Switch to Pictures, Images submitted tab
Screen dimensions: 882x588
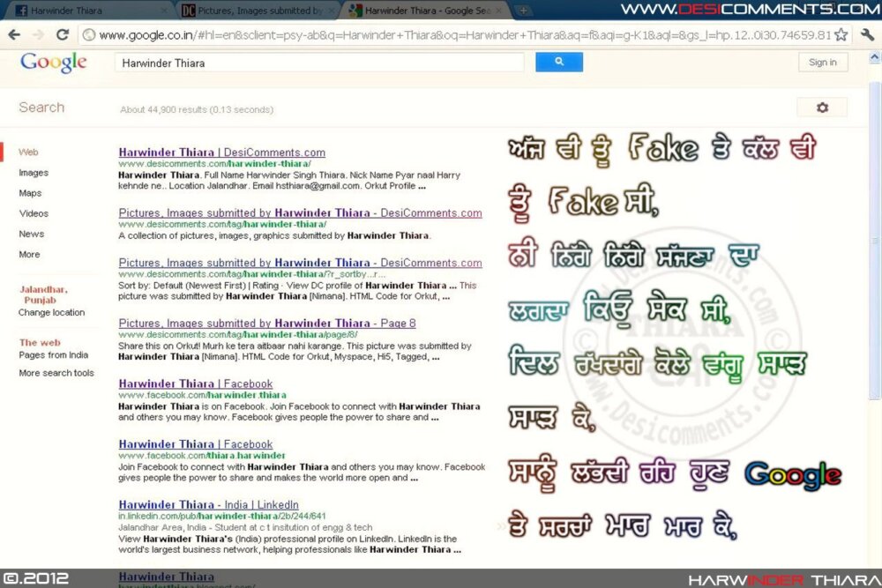coord(258,11)
